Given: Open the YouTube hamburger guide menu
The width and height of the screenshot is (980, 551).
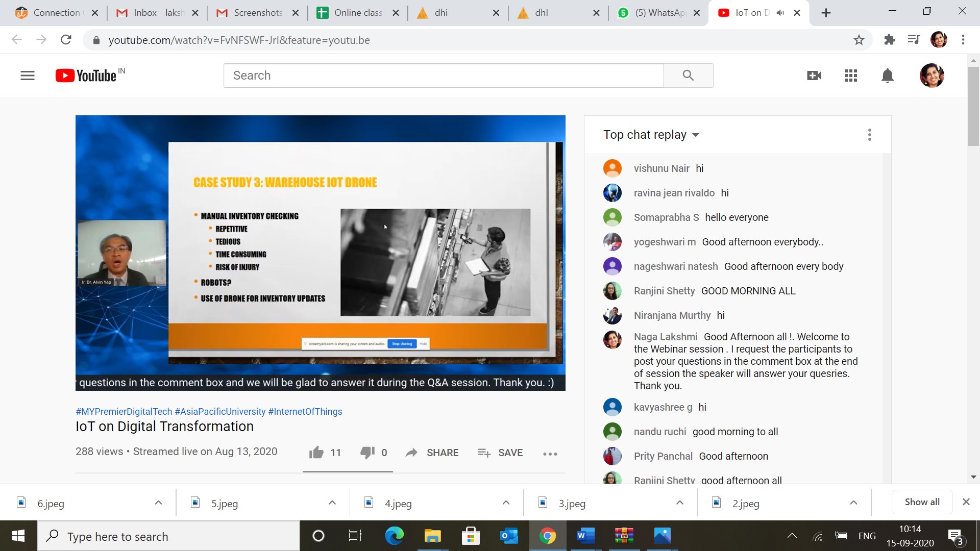Looking at the screenshot, I should [28, 76].
